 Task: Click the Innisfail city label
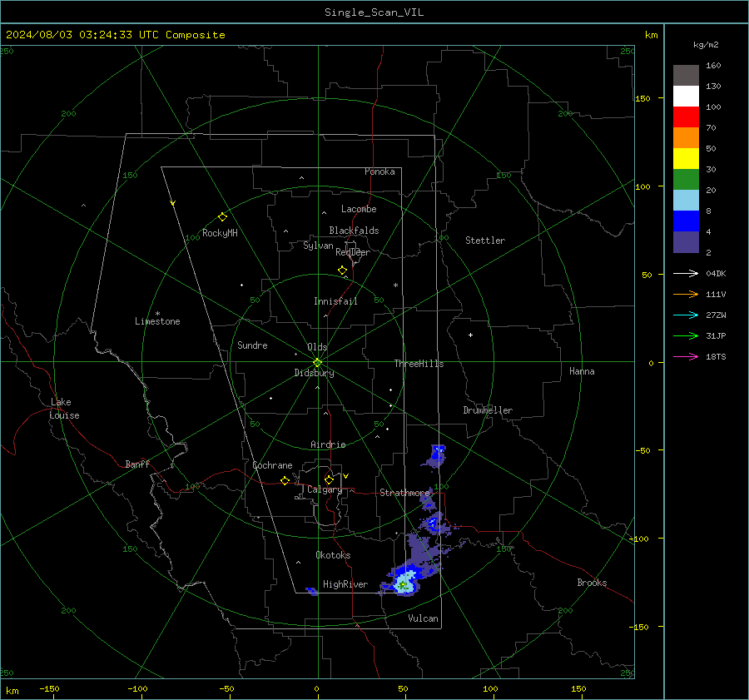[x=335, y=301]
